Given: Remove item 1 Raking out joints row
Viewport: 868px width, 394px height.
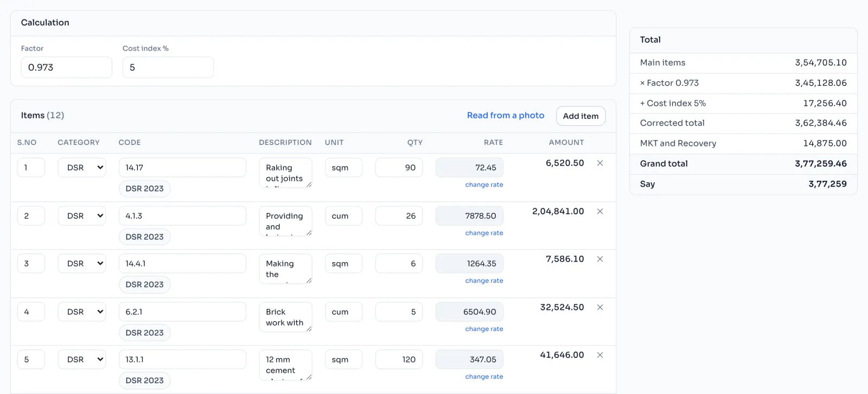Looking at the screenshot, I should 600,163.
